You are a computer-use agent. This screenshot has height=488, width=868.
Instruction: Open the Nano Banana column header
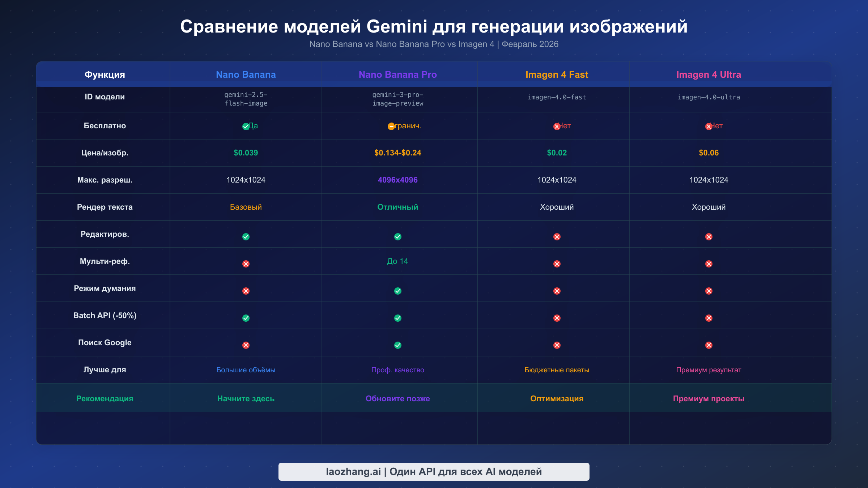coord(246,74)
